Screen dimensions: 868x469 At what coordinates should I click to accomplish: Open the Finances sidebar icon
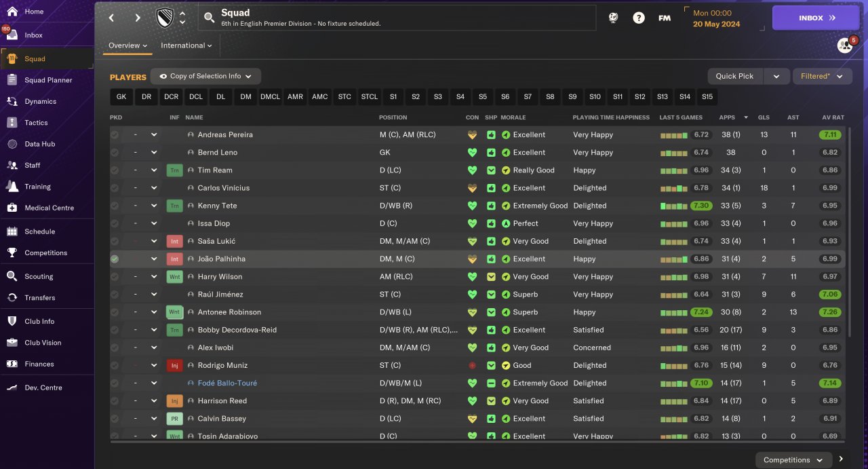[x=12, y=364]
